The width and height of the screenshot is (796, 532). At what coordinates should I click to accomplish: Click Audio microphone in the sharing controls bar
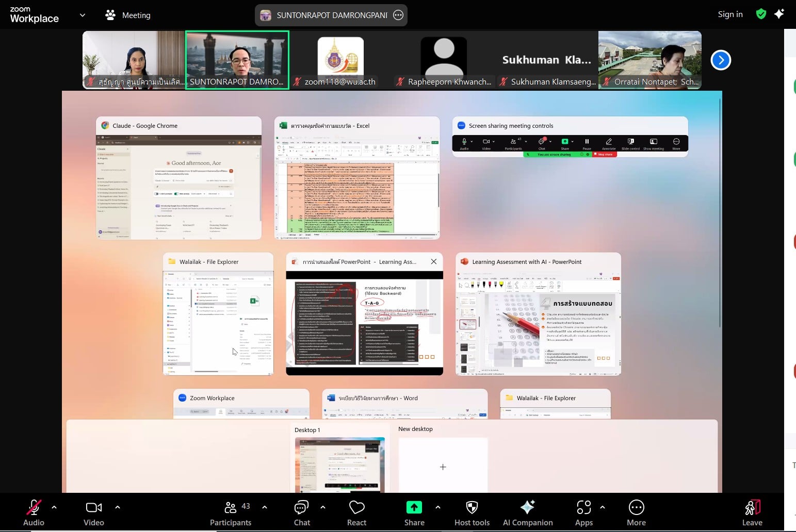coord(464,143)
